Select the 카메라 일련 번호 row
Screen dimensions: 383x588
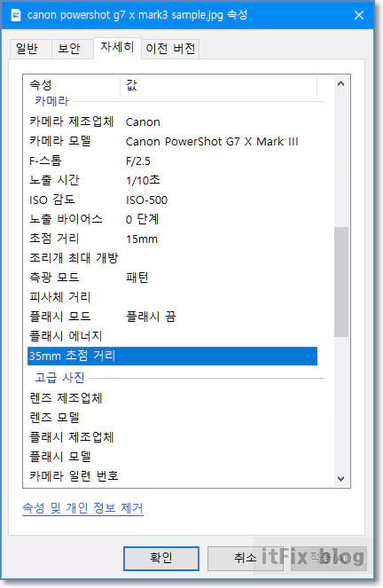pyautogui.click(x=172, y=476)
